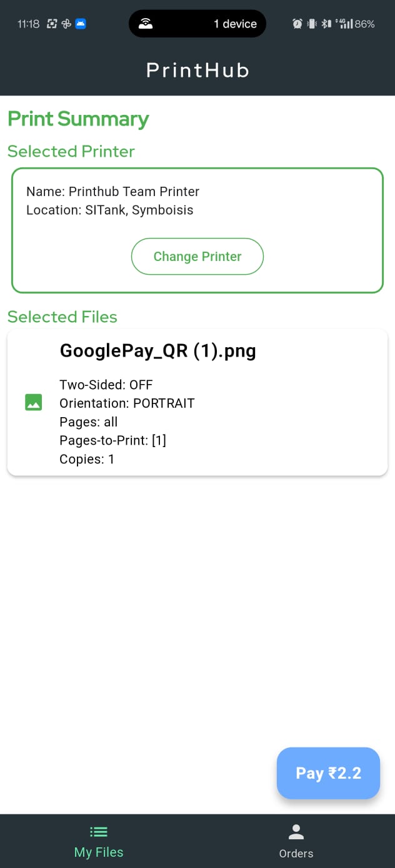Open the My Files tab
Viewport: 395px width, 868px height.
[x=99, y=842]
